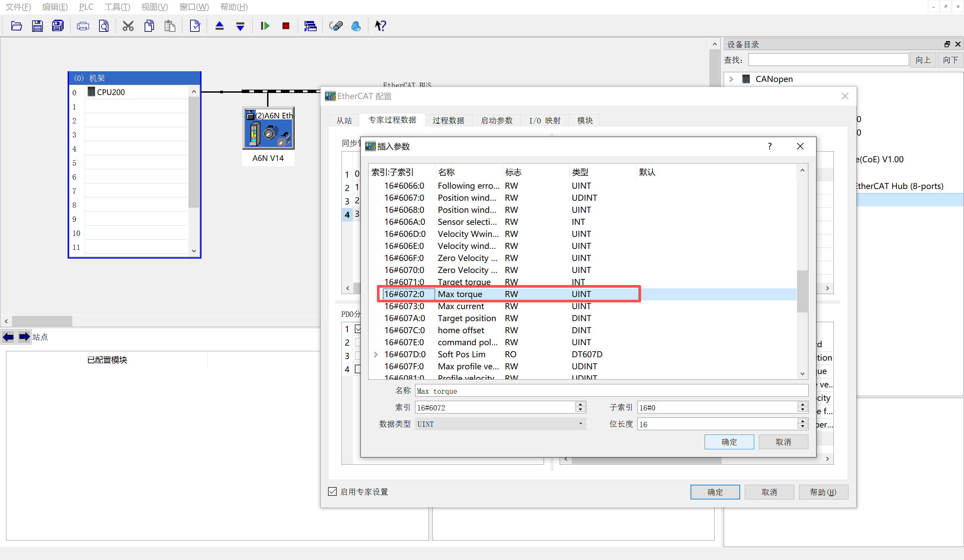Decrease the 位长度 spinner value
The image size is (964, 560).
pyautogui.click(x=803, y=427)
